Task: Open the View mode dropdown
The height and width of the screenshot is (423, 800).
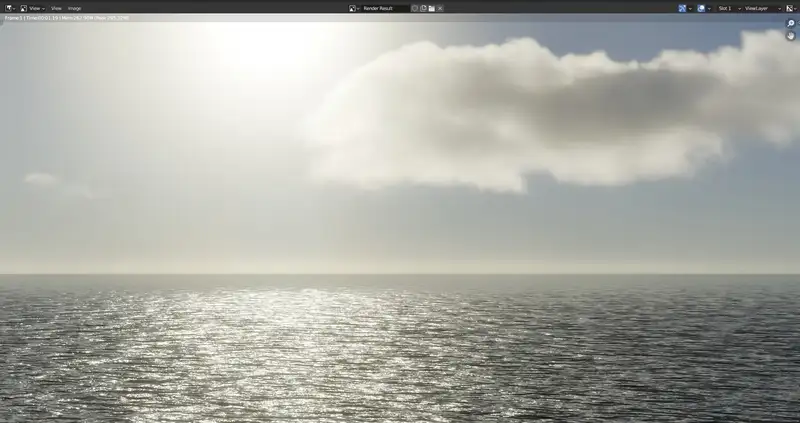Action: [35, 8]
